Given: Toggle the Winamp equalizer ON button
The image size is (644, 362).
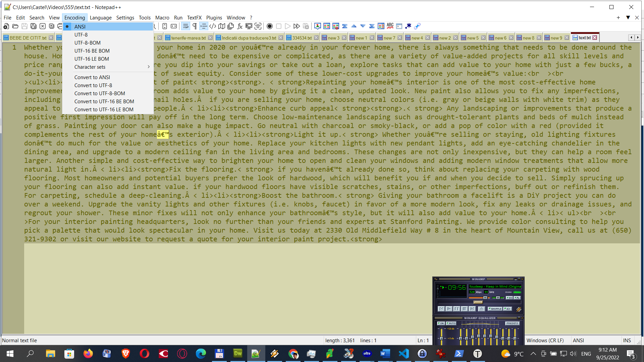Looking at the screenshot, I should point(441,323).
